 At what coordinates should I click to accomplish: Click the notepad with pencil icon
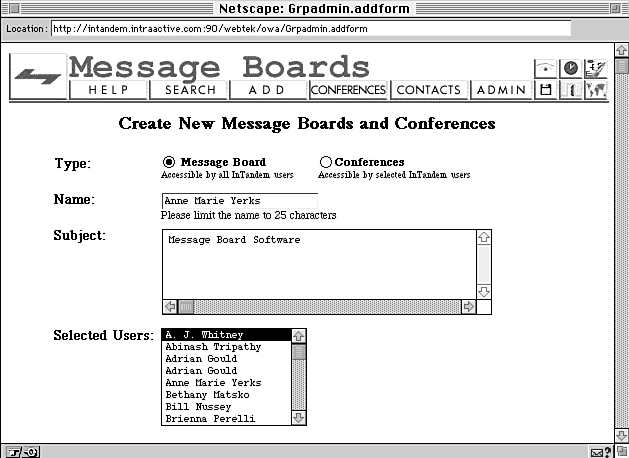click(596, 68)
